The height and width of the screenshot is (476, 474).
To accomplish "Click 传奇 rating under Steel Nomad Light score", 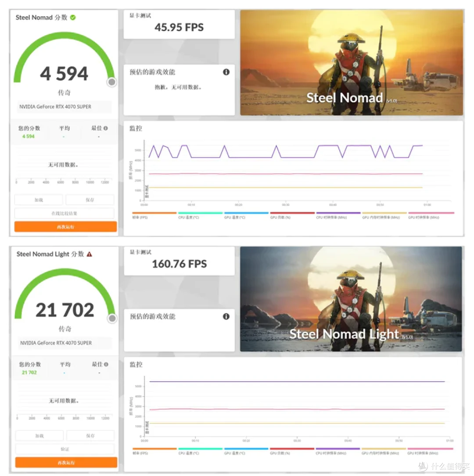I will (x=65, y=329).
